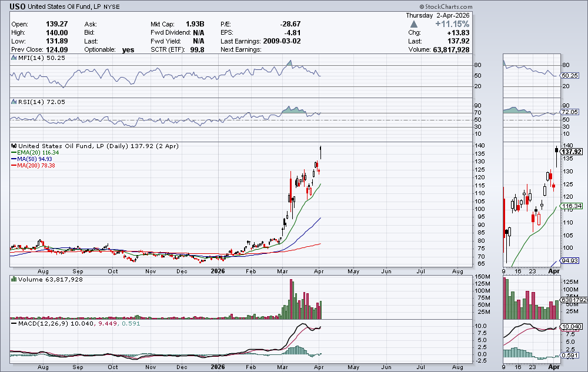Click the 2026 year marker on price axis
588x372 pixels.
pos(218,271)
